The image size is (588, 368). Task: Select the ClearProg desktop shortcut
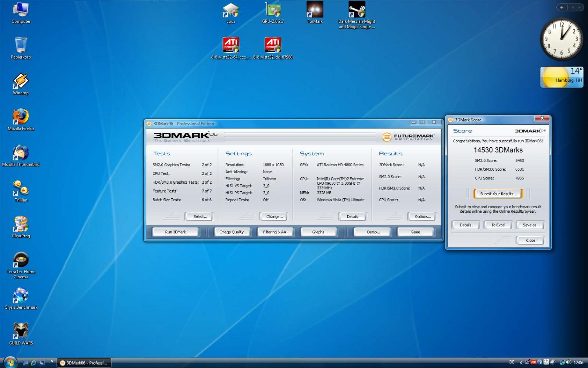coord(21,227)
